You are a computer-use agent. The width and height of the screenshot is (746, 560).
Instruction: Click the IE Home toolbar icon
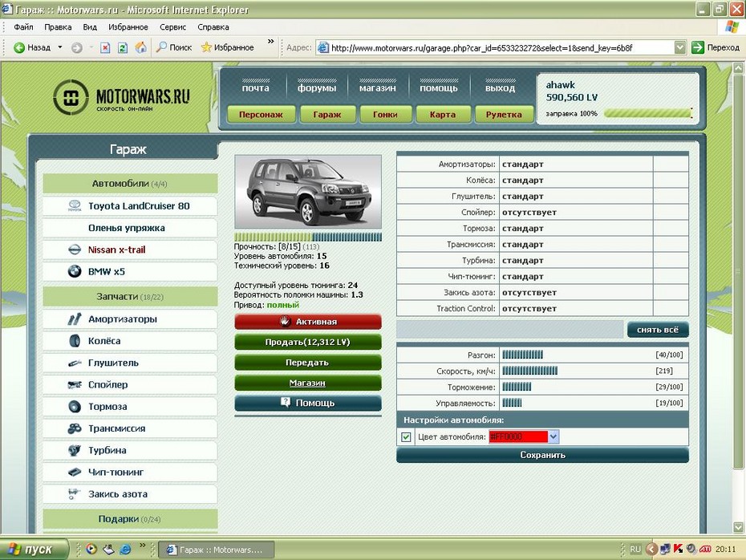pyautogui.click(x=140, y=47)
